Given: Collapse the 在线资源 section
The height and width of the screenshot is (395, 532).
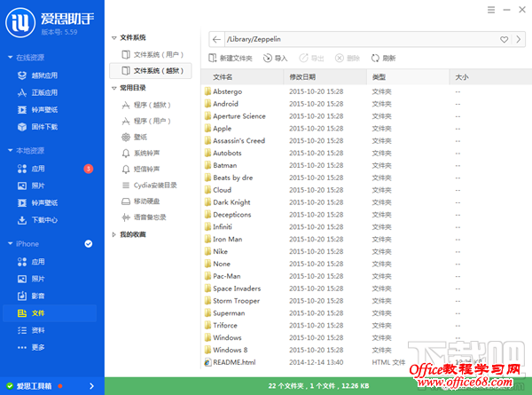Looking at the screenshot, I should (x=10, y=58).
